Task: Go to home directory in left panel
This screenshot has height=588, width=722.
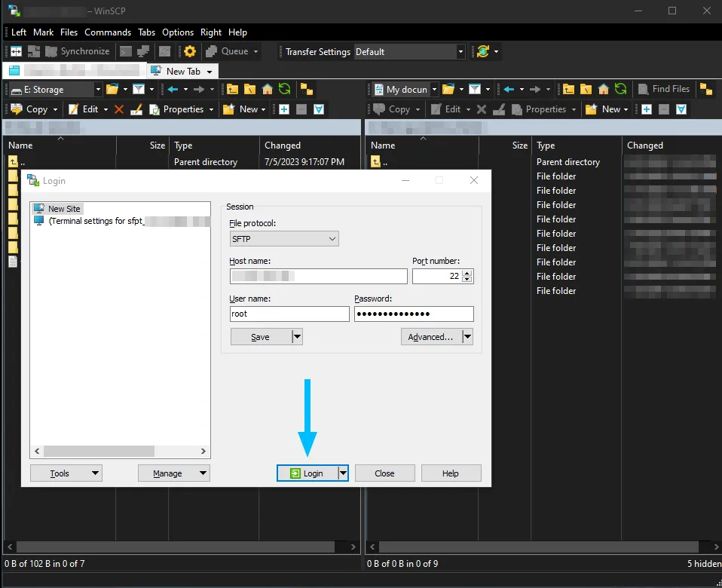Action: point(267,89)
